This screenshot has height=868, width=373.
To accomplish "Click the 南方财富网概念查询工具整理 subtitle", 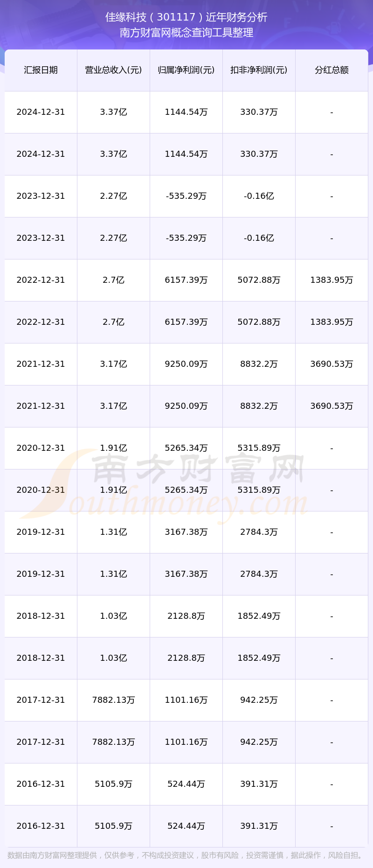I will 186,33.
